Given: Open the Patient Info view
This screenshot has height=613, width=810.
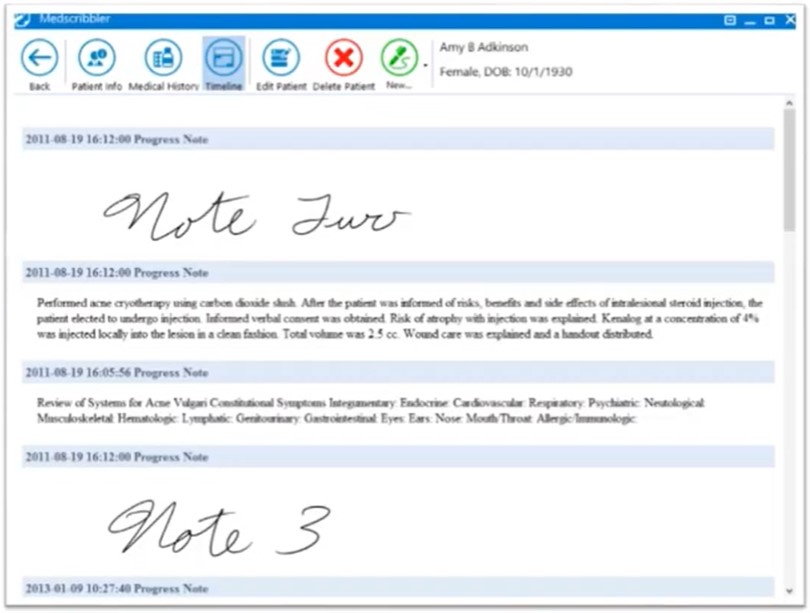Looking at the screenshot, I should (96, 58).
